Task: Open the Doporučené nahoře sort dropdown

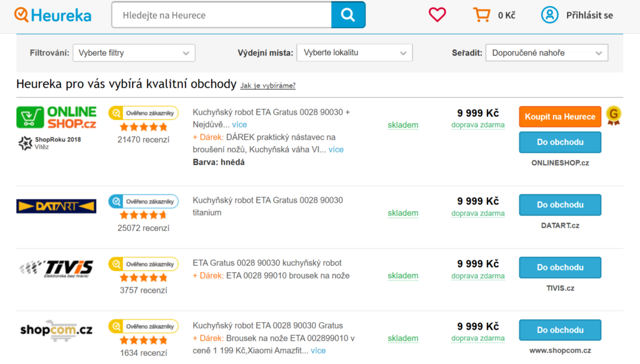Action: [546, 53]
